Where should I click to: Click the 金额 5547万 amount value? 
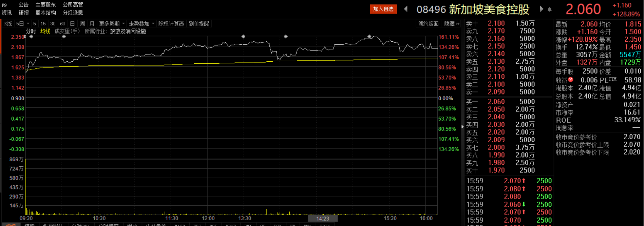[x=630, y=55]
